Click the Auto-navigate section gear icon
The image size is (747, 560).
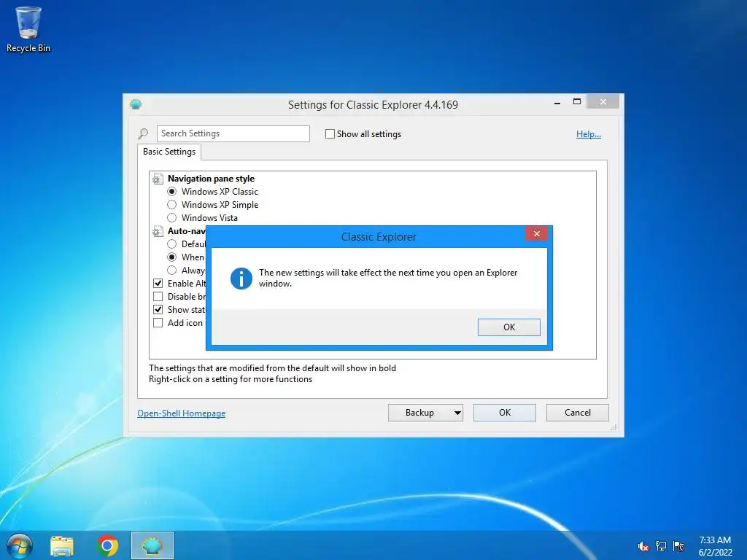[158, 231]
